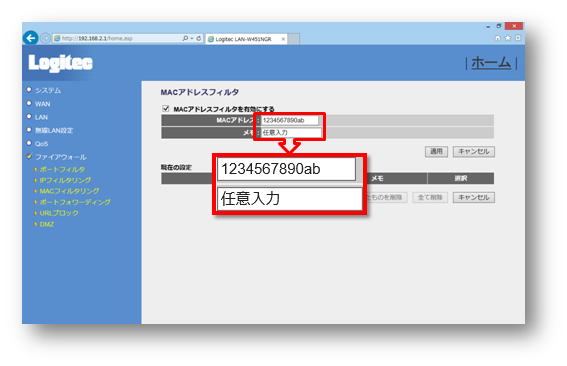Viewport: 567px width, 366px height.
Task: Select the WAN menu bullet
Action: pos(29,103)
